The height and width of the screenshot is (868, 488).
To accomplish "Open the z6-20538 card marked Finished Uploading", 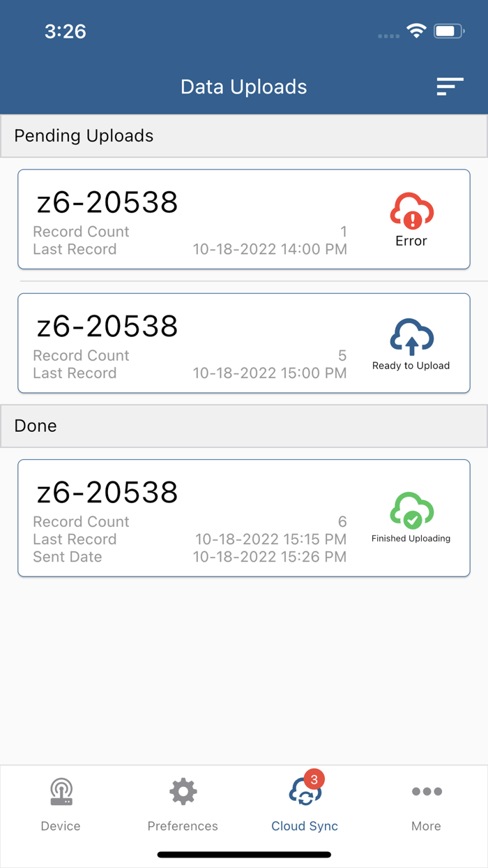I will (x=244, y=518).
